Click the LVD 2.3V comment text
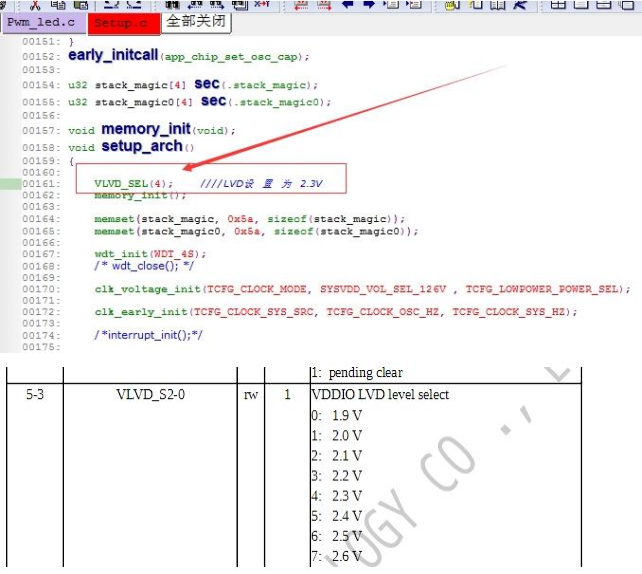This screenshot has width=642, height=574. coord(261,183)
